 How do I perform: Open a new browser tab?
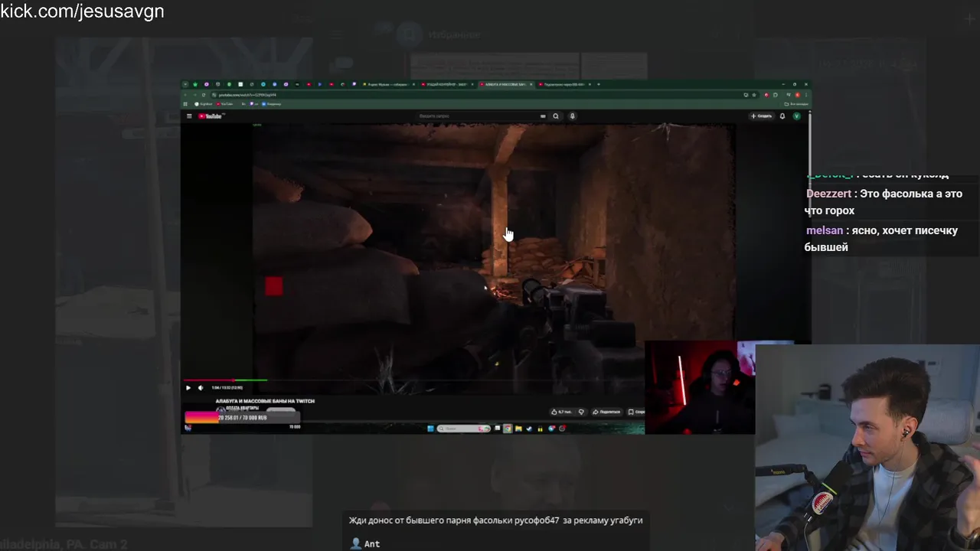[599, 84]
